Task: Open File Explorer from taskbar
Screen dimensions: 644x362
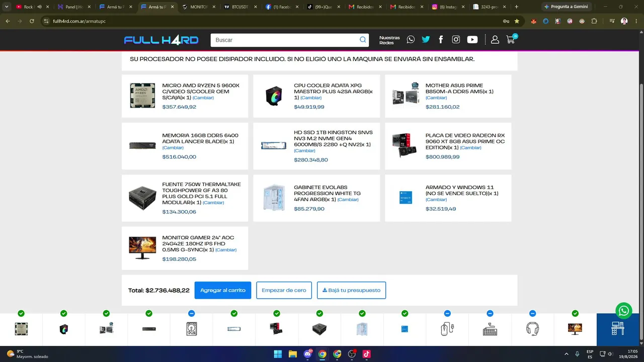Action: [x=293, y=354]
